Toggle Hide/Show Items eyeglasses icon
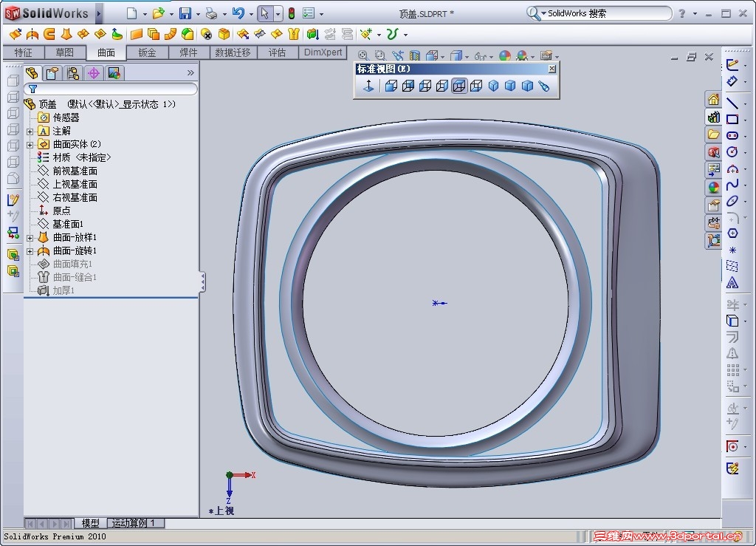This screenshot has height=546, width=756. [480, 56]
